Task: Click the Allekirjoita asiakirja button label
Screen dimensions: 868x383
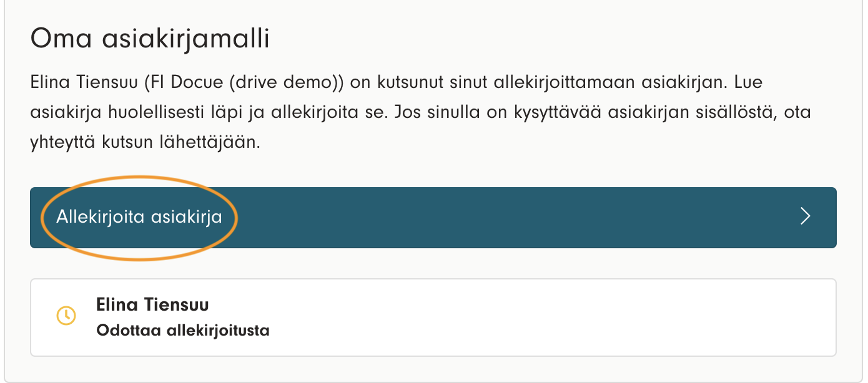Action: [x=139, y=217]
